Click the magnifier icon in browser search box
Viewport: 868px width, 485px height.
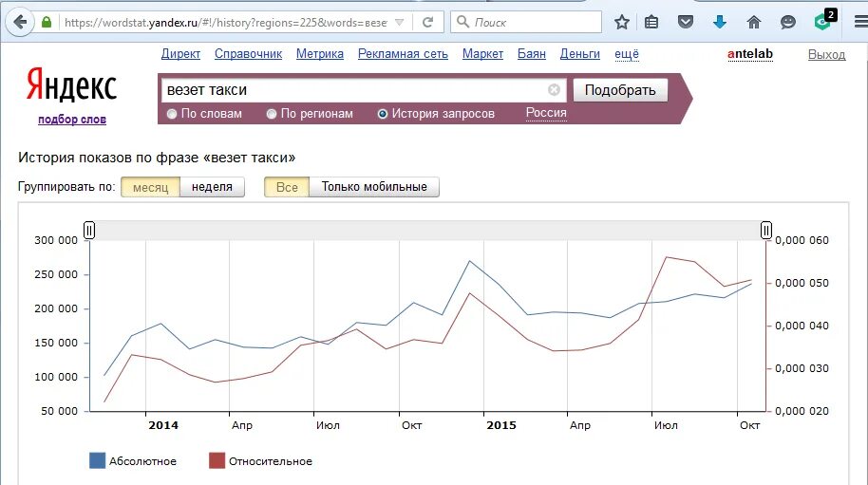coord(462,22)
